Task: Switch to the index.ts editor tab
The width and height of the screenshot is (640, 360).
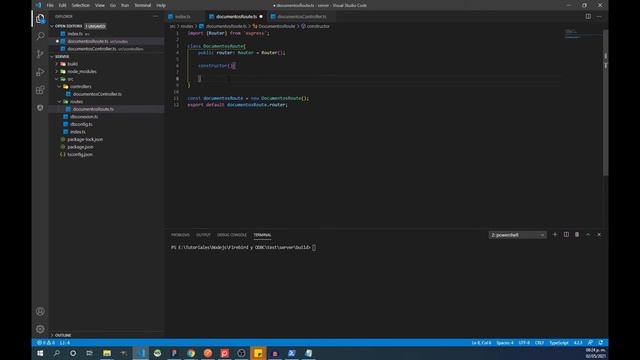Action: 183,17
